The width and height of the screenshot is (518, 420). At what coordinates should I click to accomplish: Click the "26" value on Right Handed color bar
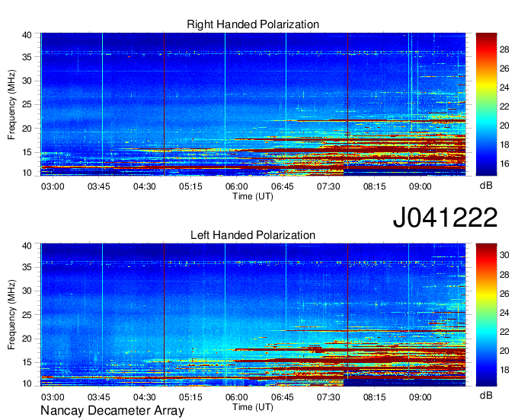pyautogui.click(x=504, y=68)
